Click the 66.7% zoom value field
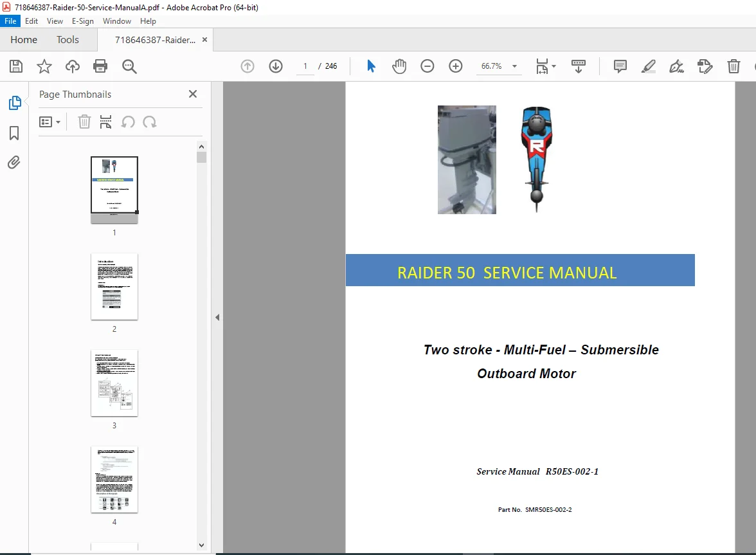Image resolution: width=756 pixels, height=555 pixels. pos(491,66)
